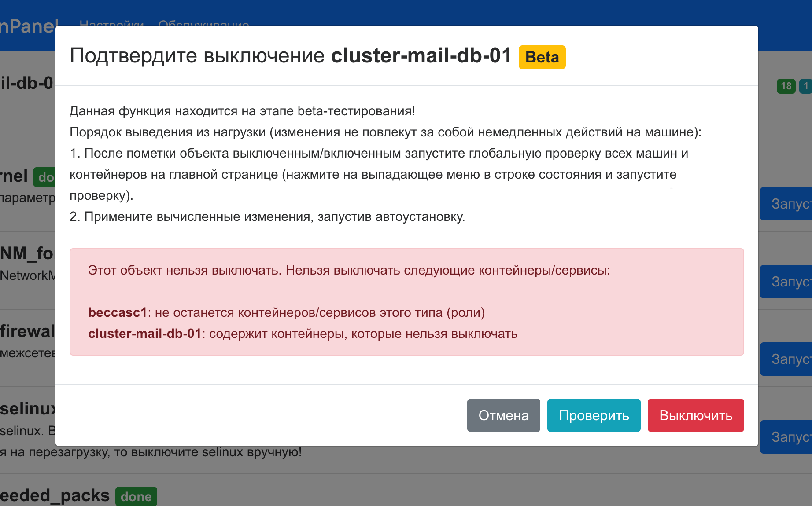
Task: Click the done badge beside needed_packs
Action: (136, 496)
